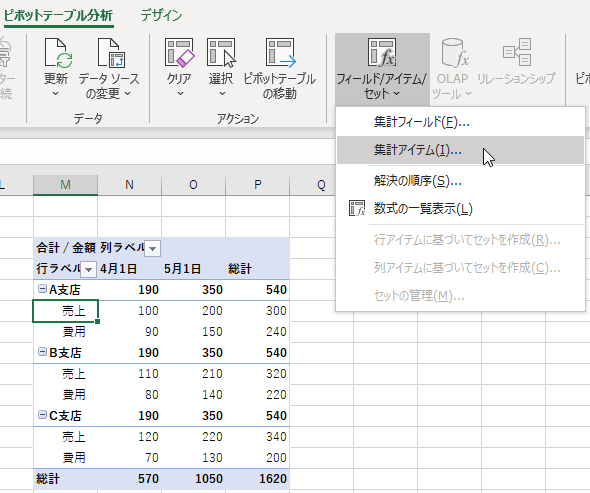The height and width of the screenshot is (493, 590).
Task: Click the 数式の一覧表示 menu icon
Action: click(357, 208)
